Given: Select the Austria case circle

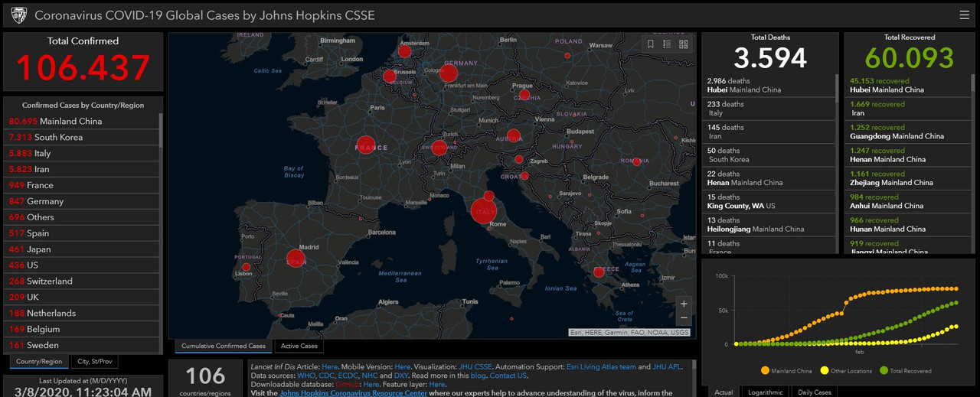Looking at the screenshot, I should coord(513,136).
